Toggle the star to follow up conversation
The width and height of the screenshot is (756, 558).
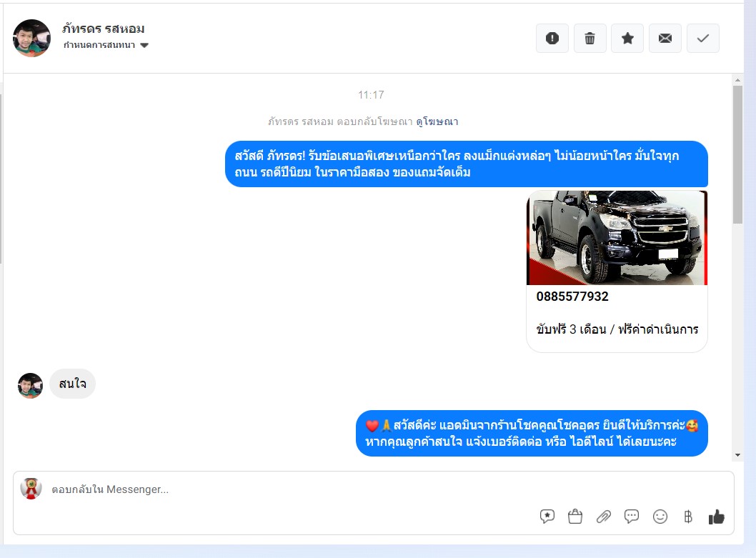pyautogui.click(x=627, y=39)
